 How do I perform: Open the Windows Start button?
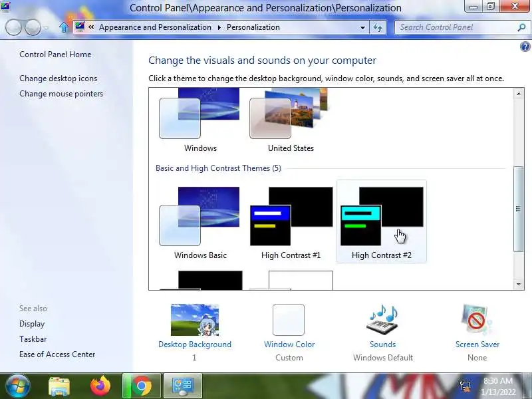coord(17,386)
